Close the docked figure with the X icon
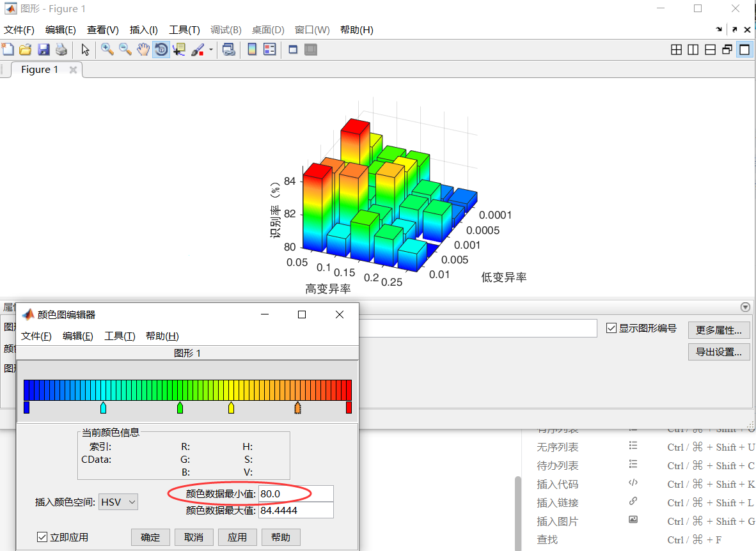Screen dimensions: 756x551 (747, 29)
